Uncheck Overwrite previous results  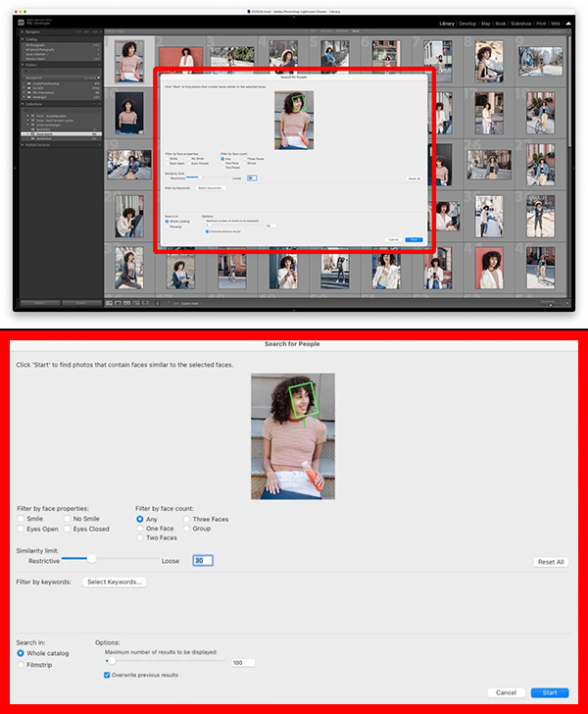[x=108, y=675]
